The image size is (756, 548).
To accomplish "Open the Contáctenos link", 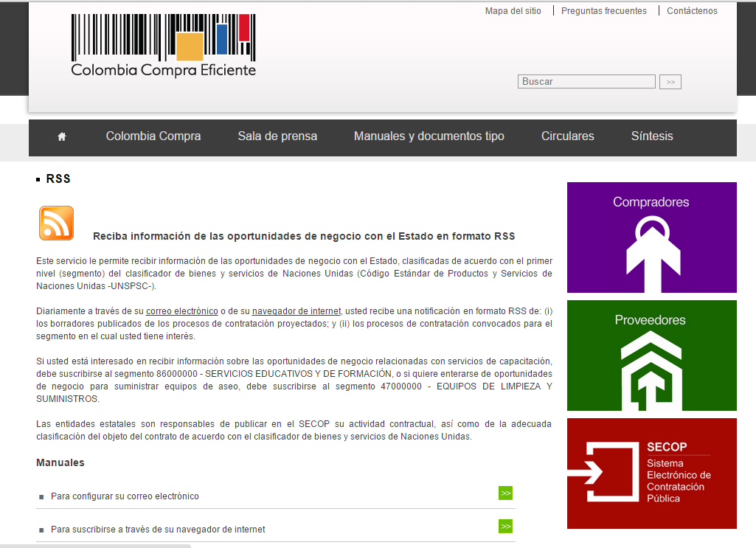I will [692, 11].
